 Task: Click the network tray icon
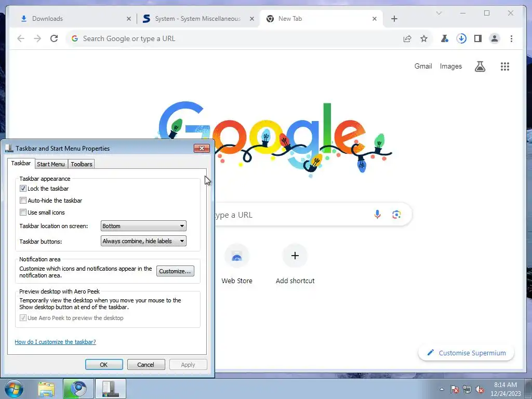467,389
